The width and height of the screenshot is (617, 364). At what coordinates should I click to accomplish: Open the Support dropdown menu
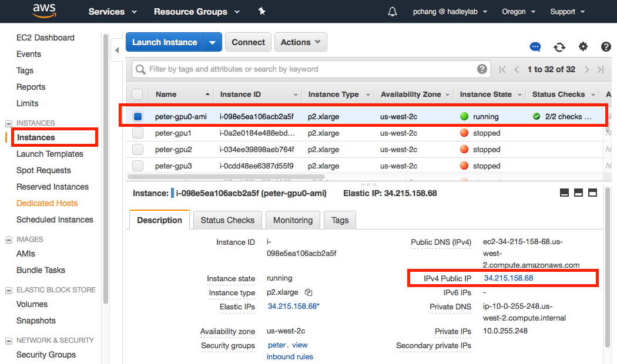tap(568, 12)
